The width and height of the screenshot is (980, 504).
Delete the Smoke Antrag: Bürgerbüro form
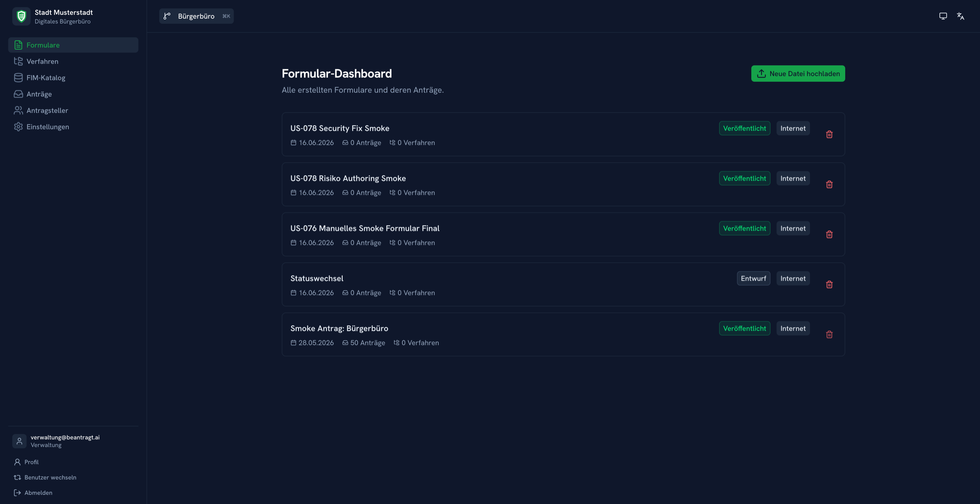click(829, 334)
